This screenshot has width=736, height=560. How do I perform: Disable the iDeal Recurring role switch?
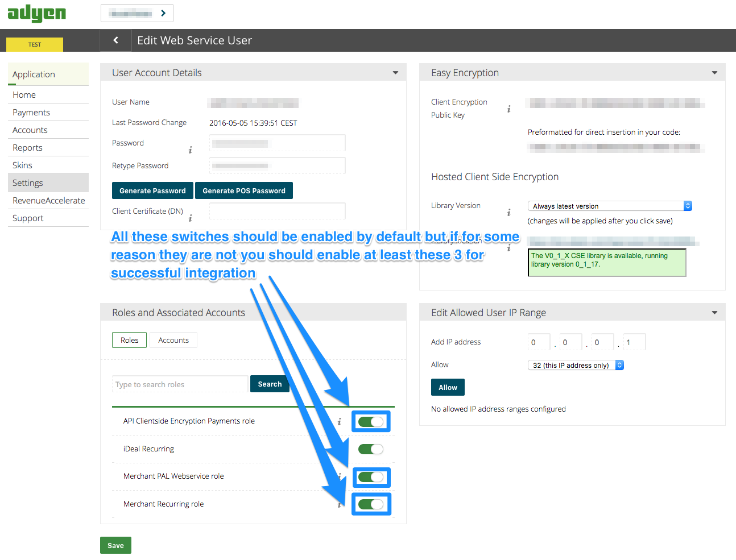[x=371, y=449]
